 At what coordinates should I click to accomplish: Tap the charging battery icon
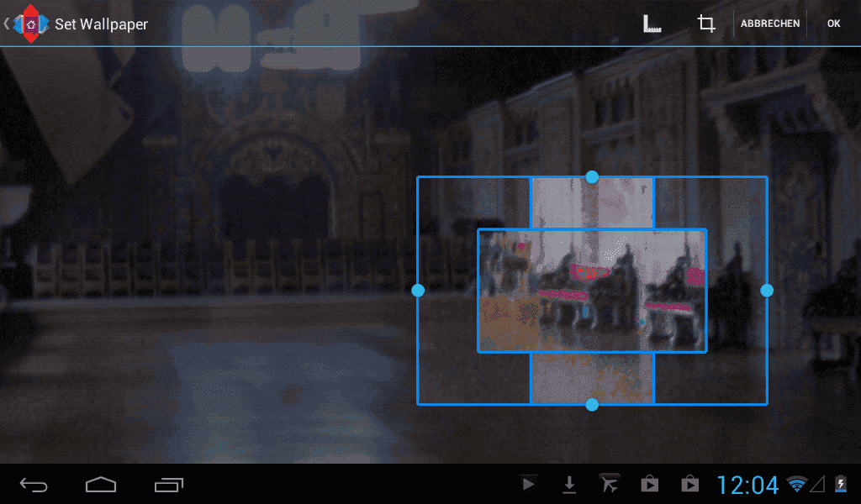[841, 483]
